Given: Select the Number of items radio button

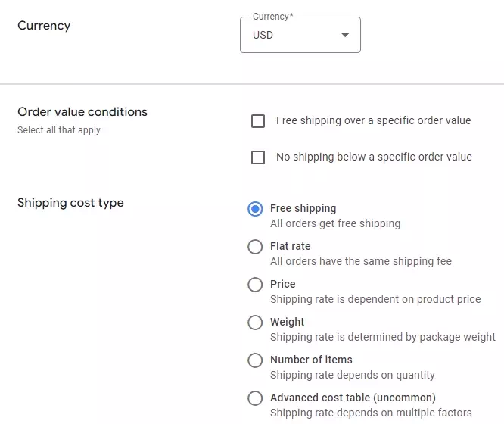Looking at the screenshot, I should click(x=256, y=360).
